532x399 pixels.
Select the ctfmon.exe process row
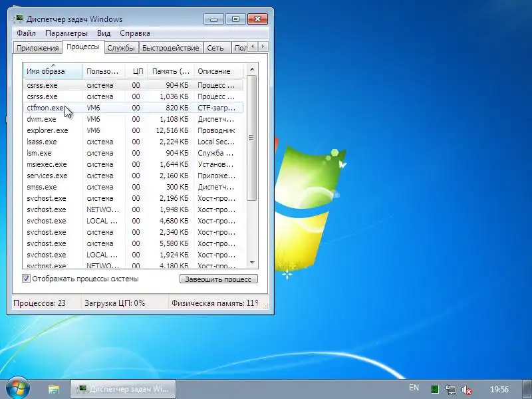pyautogui.click(x=133, y=108)
